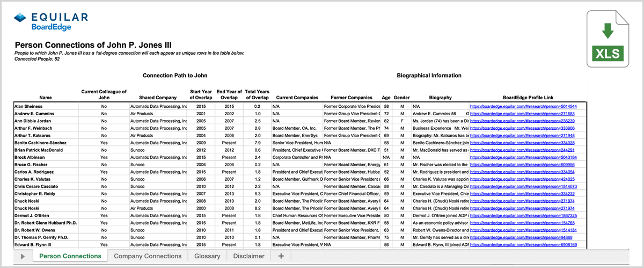Open Alan Sheiness BoardEdge profile link
Image resolution: width=644 pixels, height=268 pixels.
point(523,107)
